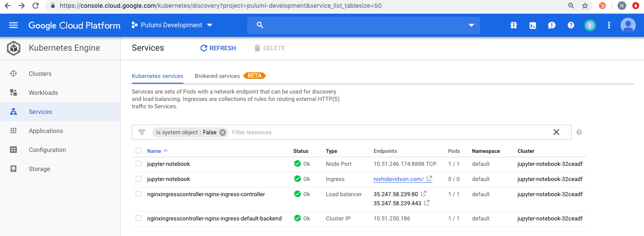644x236 pixels.
Task: Click the DELETE button
Action: 269,48
